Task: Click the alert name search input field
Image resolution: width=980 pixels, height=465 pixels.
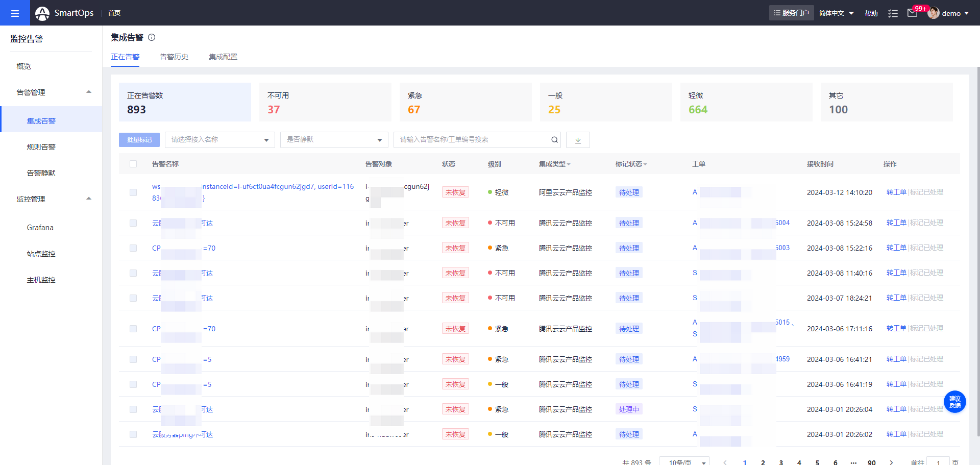Action: 472,140
